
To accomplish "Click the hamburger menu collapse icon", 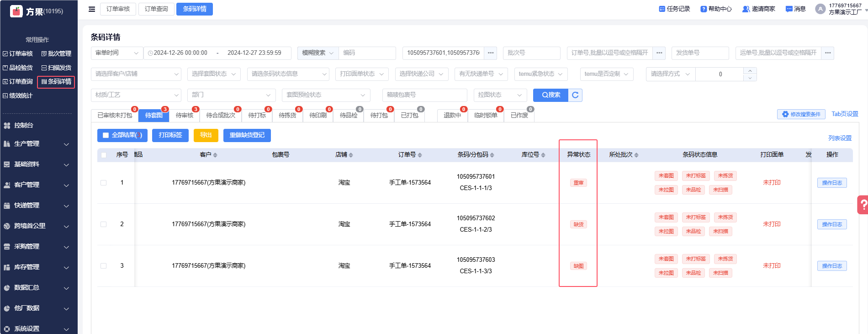I will coord(92,9).
